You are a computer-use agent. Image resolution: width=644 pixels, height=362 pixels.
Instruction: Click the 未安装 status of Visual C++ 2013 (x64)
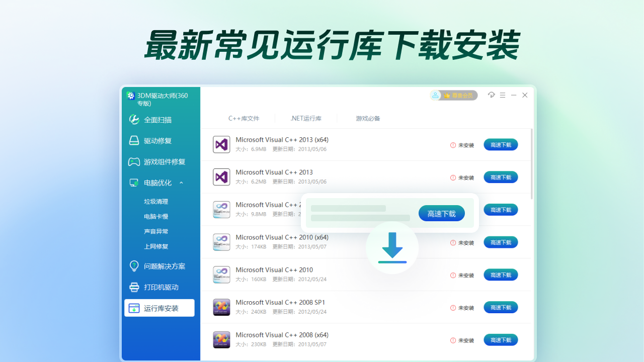(x=462, y=145)
